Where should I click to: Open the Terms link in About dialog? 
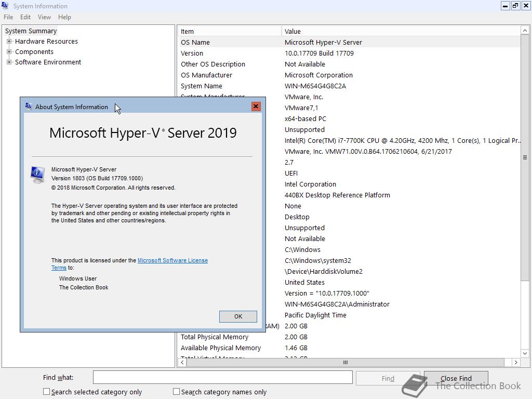tap(59, 268)
